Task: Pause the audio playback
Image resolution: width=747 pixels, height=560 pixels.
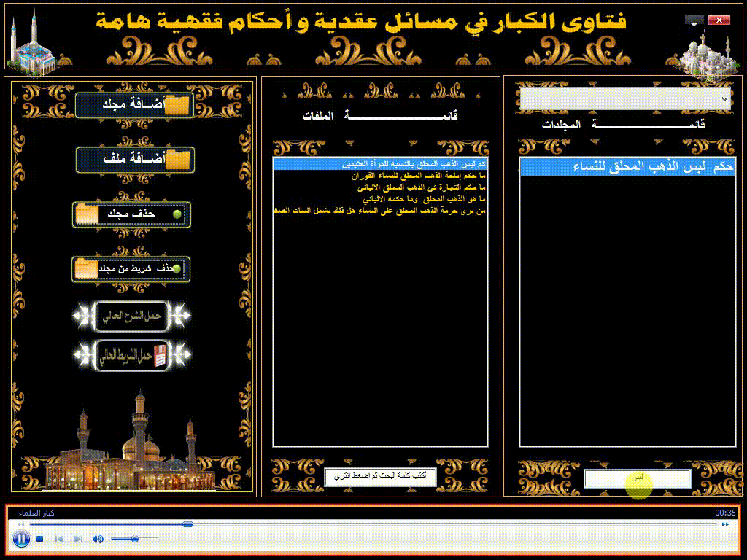Action: click(x=21, y=540)
